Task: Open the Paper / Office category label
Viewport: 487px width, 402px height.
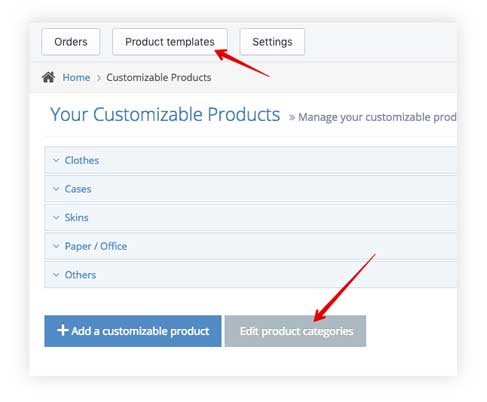Action: pos(96,246)
